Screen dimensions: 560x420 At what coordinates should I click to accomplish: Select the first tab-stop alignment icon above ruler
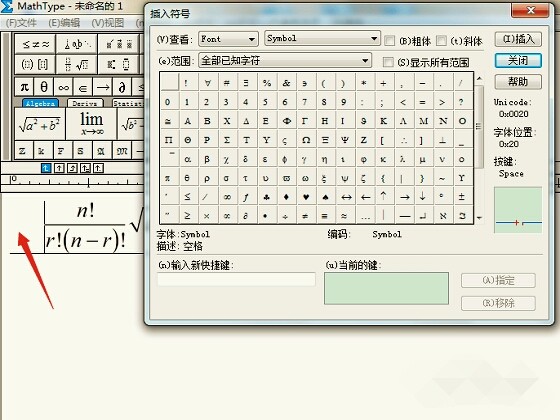46,168
